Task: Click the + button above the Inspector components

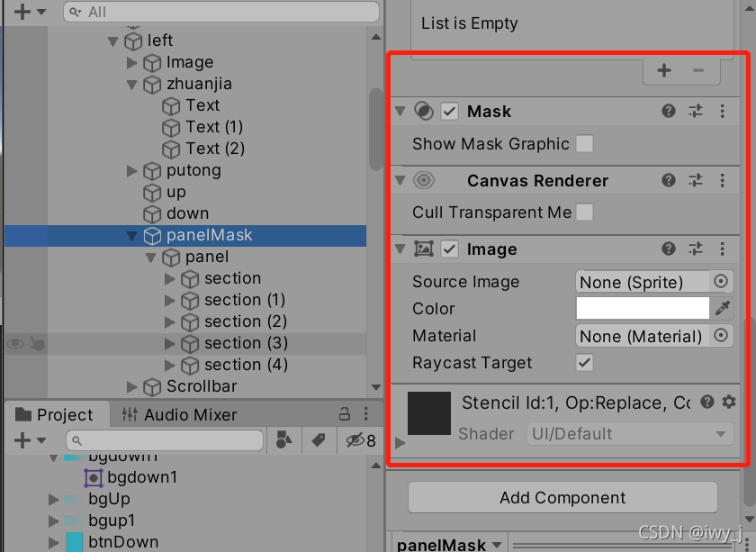Action: 663,69
